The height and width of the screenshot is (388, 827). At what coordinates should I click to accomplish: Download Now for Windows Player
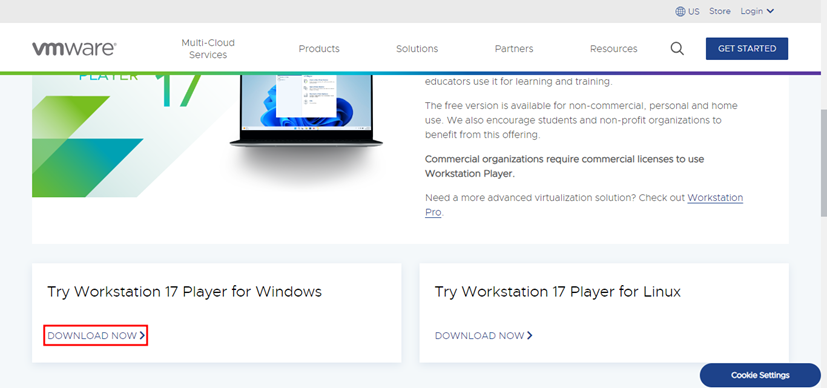(95, 335)
